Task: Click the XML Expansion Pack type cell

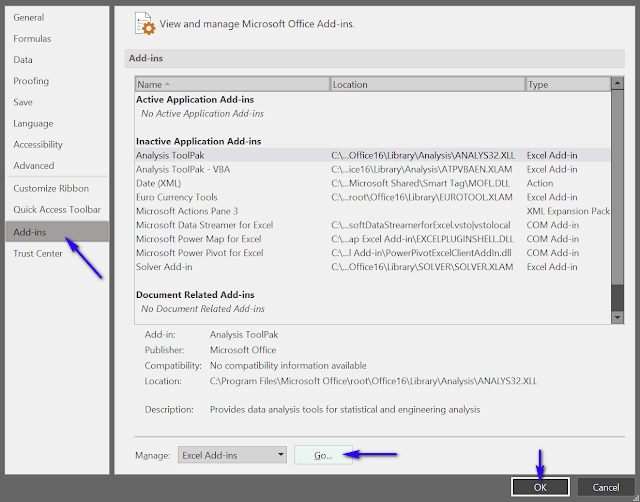Action: coord(568,211)
